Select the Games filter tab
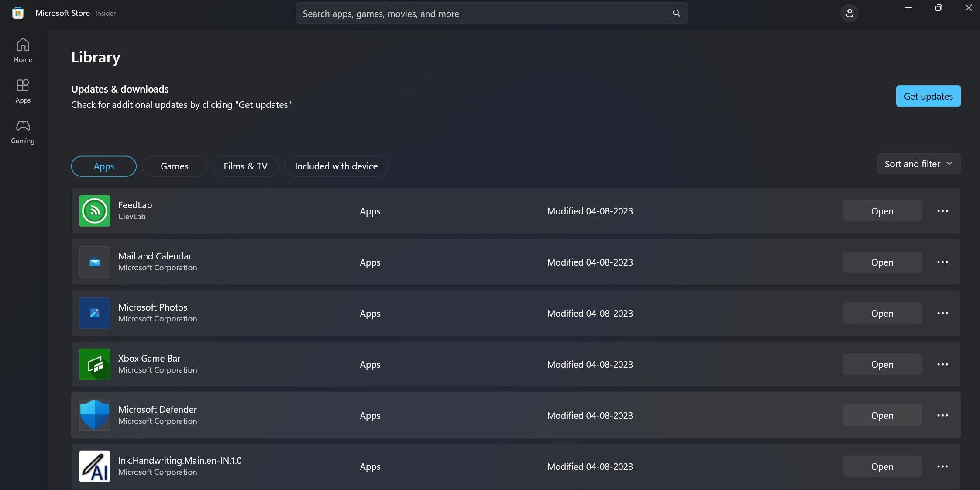The image size is (980, 490). (x=174, y=166)
